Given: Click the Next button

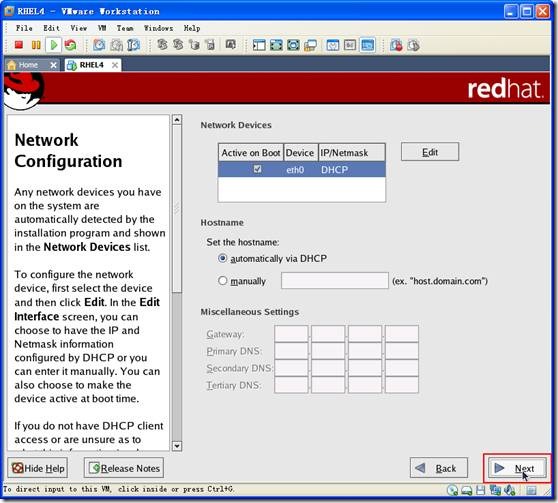Looking at the screenshot, I should coord(517,468).
